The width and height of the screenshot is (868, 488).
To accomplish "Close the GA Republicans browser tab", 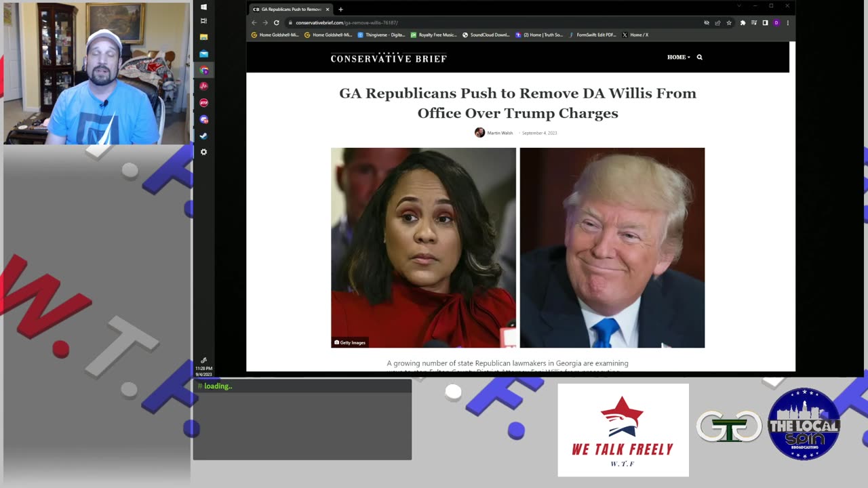I will point(328,9).
